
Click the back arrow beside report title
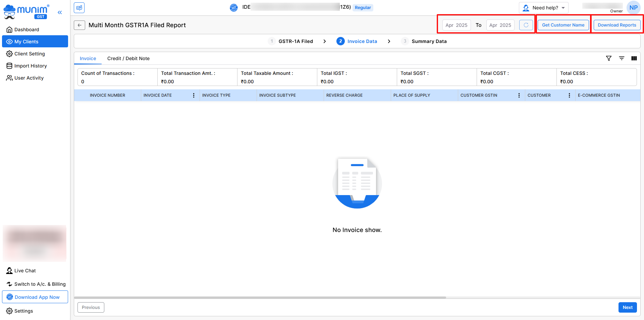[79, 25]
